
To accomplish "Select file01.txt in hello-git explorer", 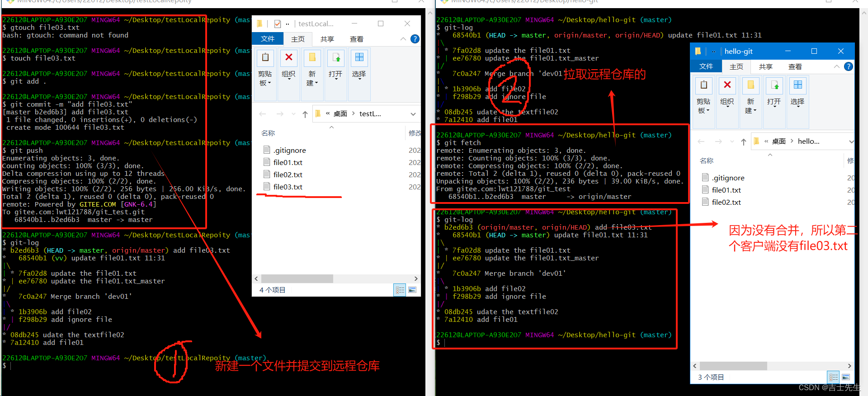I will (x=726, y=190).
